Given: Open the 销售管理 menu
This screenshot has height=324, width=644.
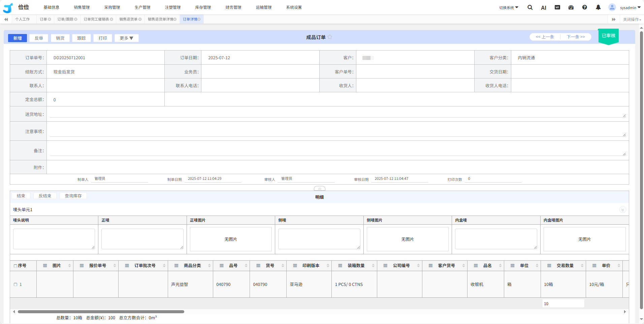Looking at the screenshot, I should click(82, 7).
